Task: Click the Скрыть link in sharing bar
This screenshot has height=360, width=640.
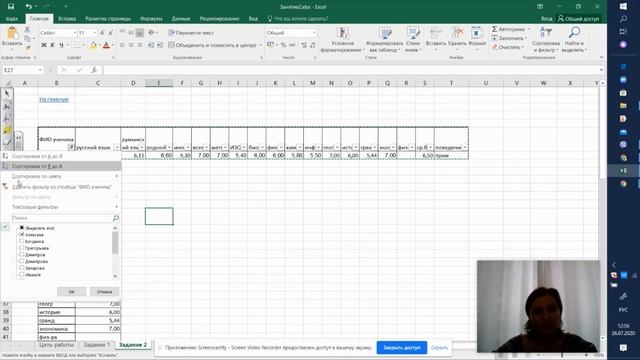Action: click(x=439, y=348)
